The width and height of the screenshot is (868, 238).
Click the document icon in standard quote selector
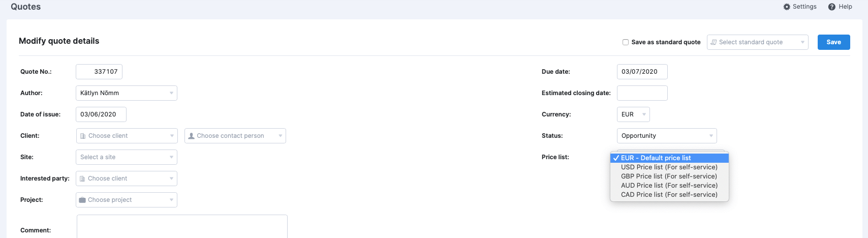714,42
